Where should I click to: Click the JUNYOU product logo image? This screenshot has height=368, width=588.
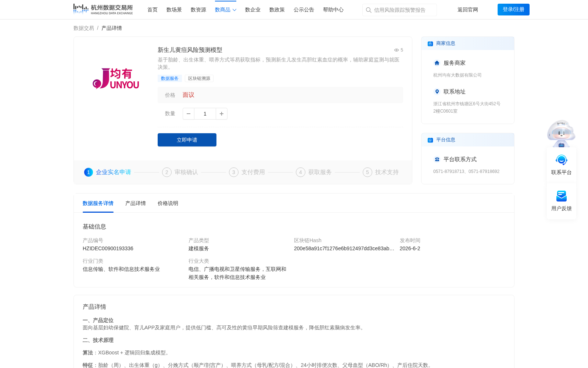[116, 78]
